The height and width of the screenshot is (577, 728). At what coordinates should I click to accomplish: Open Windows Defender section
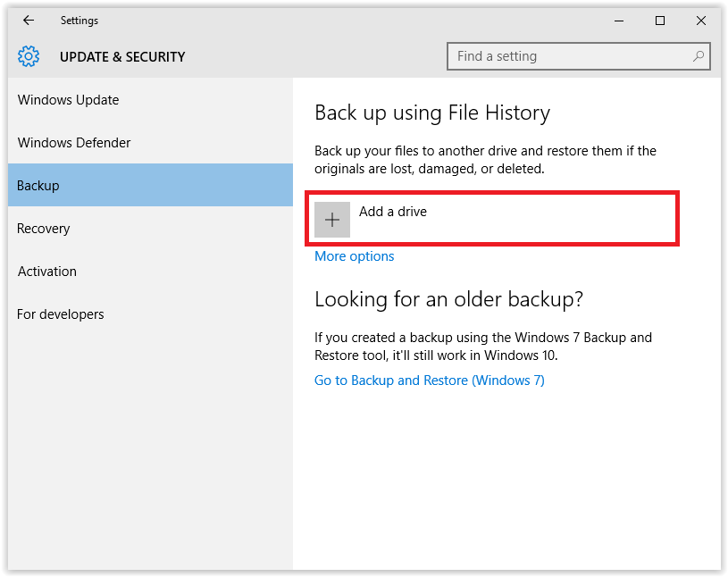click(x=150, y=143)
